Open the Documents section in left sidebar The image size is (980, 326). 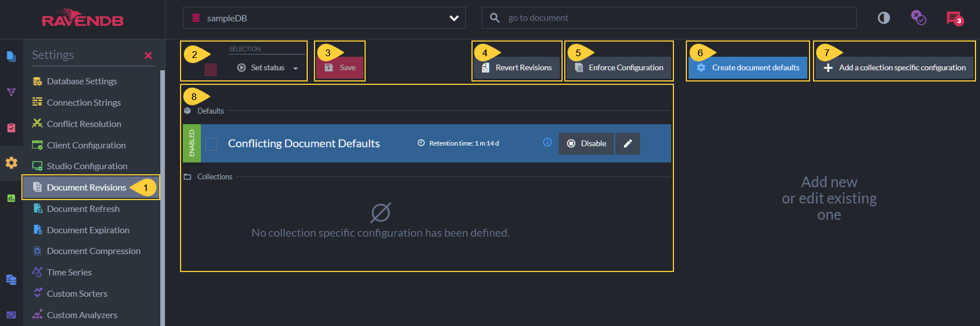11,56
